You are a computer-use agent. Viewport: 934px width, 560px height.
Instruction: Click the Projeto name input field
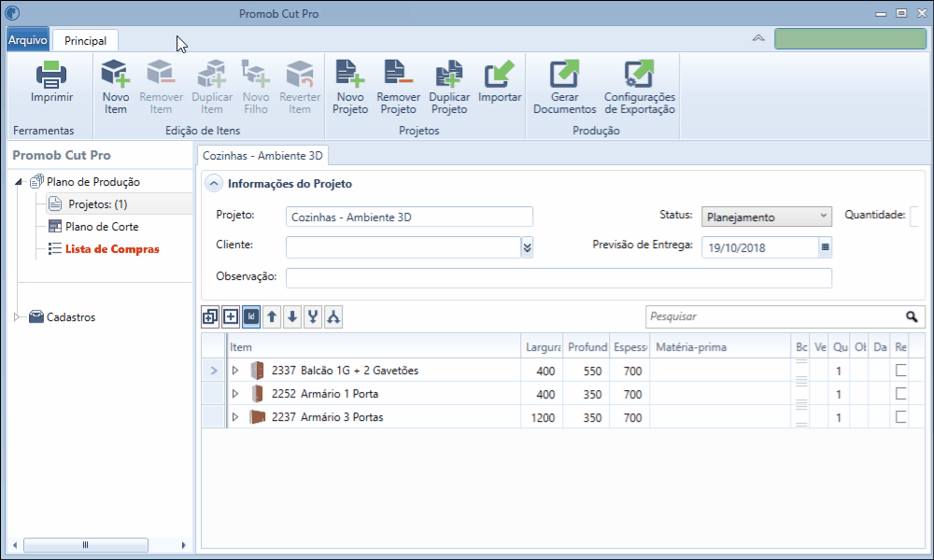pos(409,217)
